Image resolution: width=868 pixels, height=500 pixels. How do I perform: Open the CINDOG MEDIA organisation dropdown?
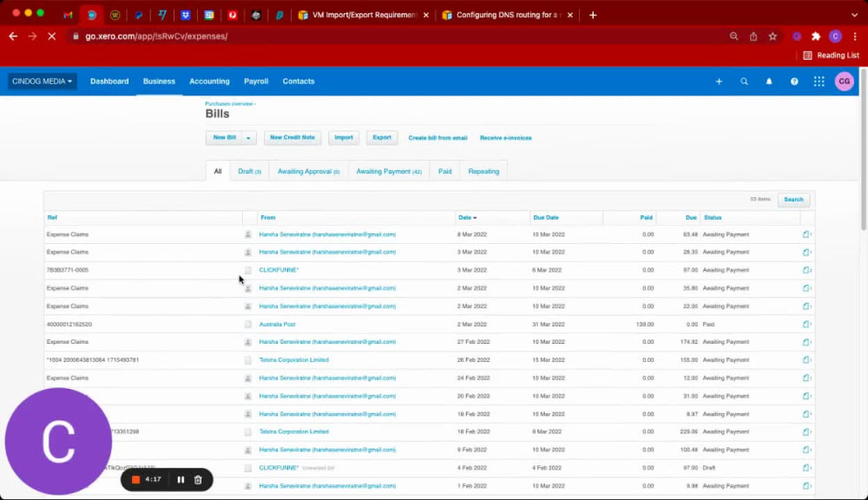click(x=42, y=82)
